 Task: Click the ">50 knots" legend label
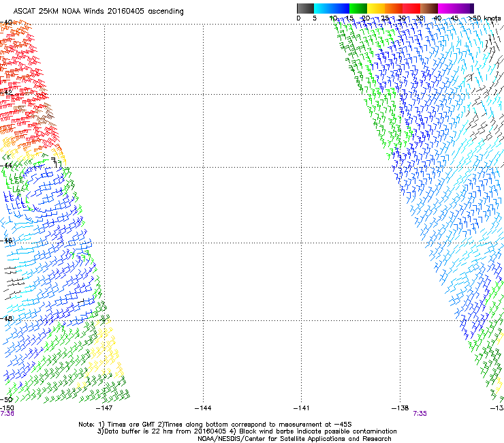click(x=485, y=18)
